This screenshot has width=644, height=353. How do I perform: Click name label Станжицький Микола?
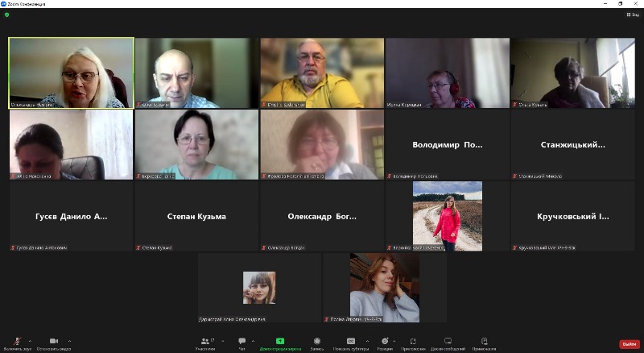pos(540,176)
